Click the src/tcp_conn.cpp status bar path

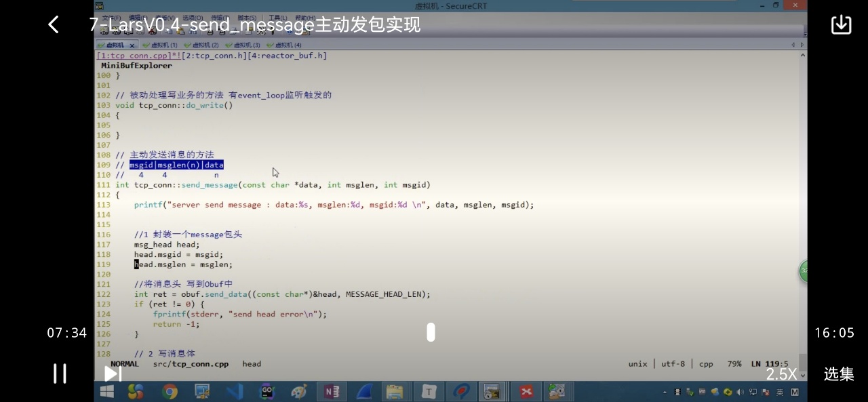pos(191,364)
